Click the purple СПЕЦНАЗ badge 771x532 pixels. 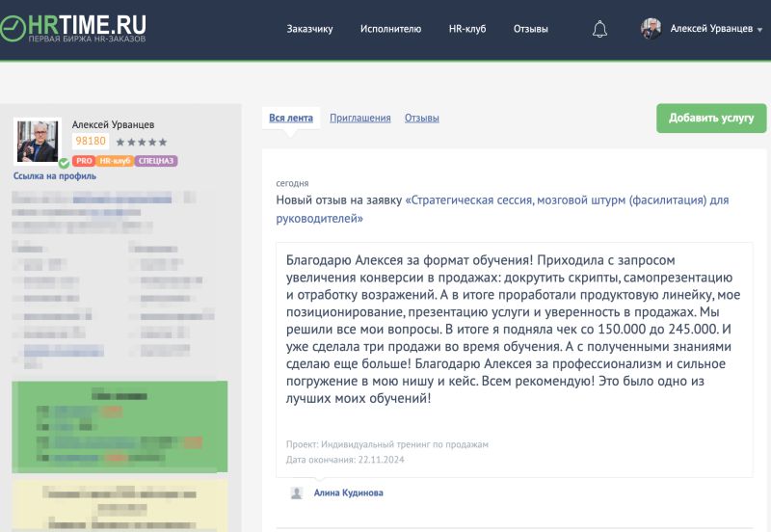156,161
